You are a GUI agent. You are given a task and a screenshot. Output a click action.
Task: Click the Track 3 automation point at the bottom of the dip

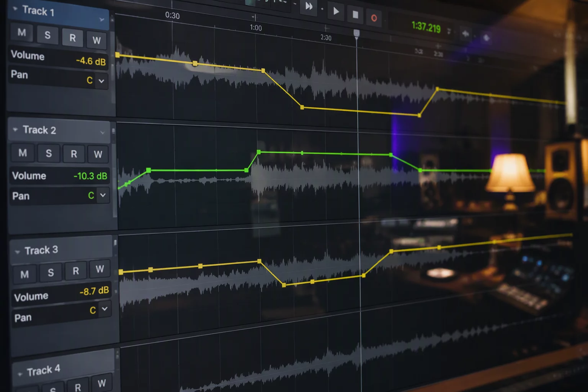click(284, 285)
